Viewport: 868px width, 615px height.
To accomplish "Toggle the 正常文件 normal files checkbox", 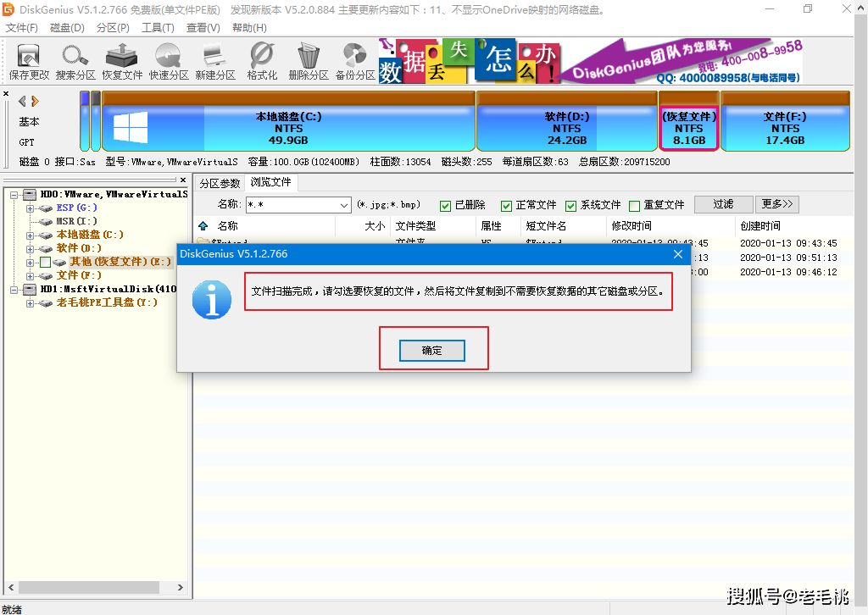I will coord(506,206).
